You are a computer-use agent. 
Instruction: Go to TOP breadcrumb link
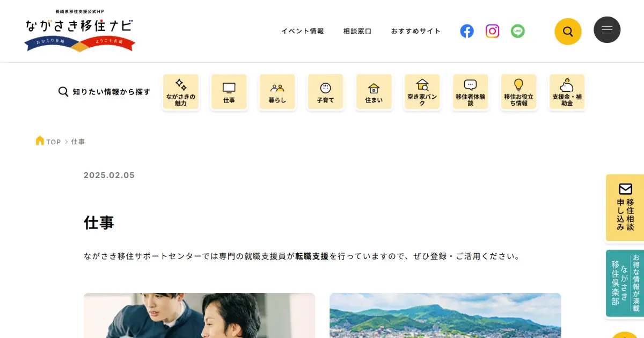pyautogui.click(x=54, y=142)
